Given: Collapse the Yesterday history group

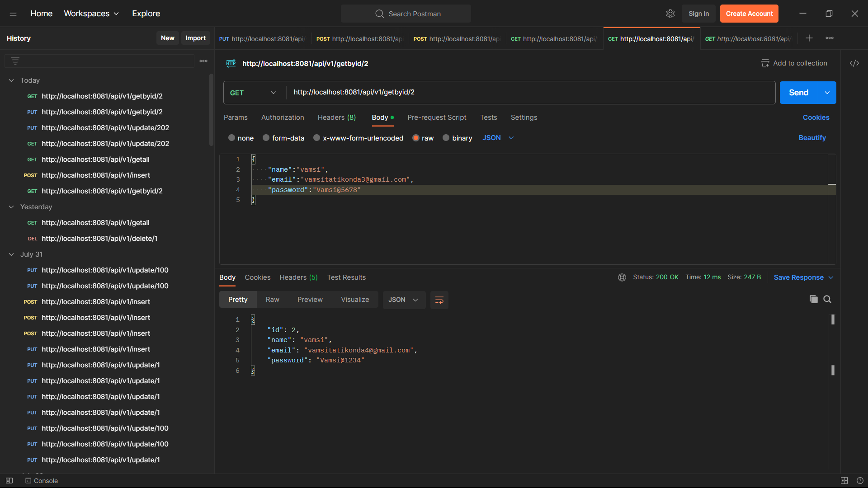Looking at the screenshot, I should coord(11,207).
